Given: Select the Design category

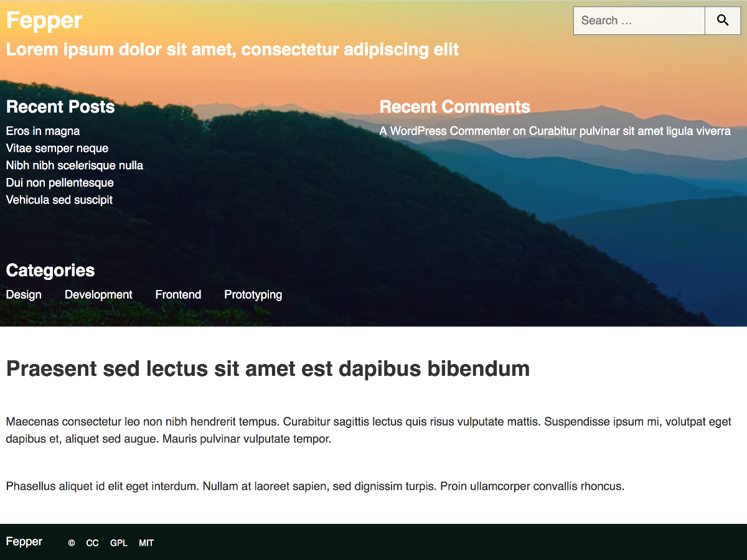Looking at the screenshot, I should (x=23, y=294).
